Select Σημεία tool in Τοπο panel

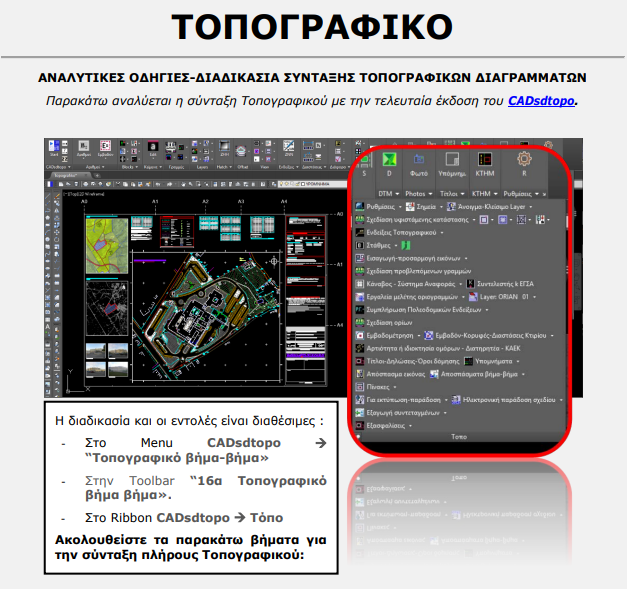(421, 207)
